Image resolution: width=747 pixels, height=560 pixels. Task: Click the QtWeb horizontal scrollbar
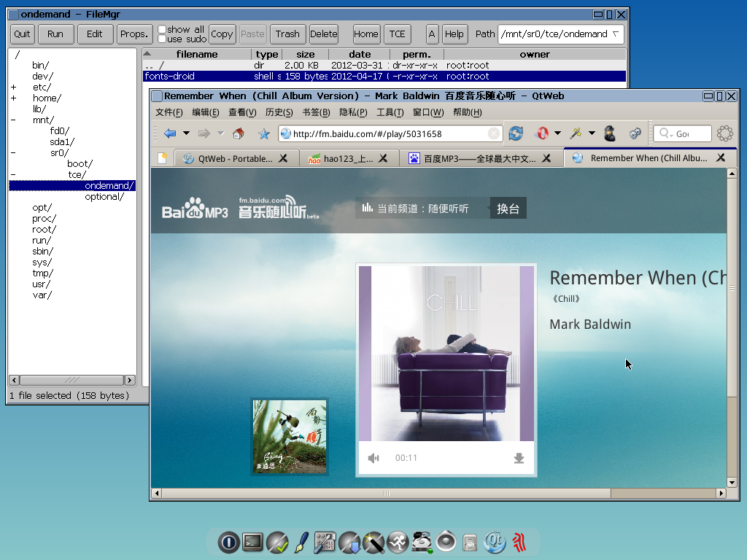pos(438,494)
